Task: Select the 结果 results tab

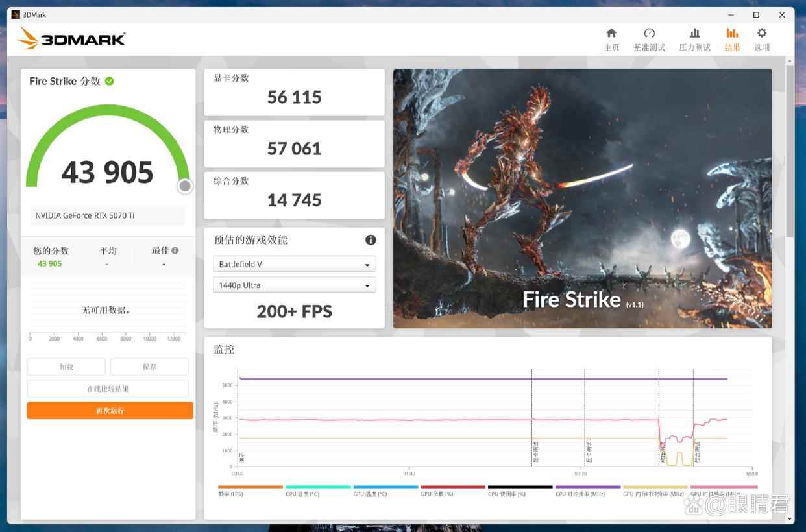Action: [732, 40]
